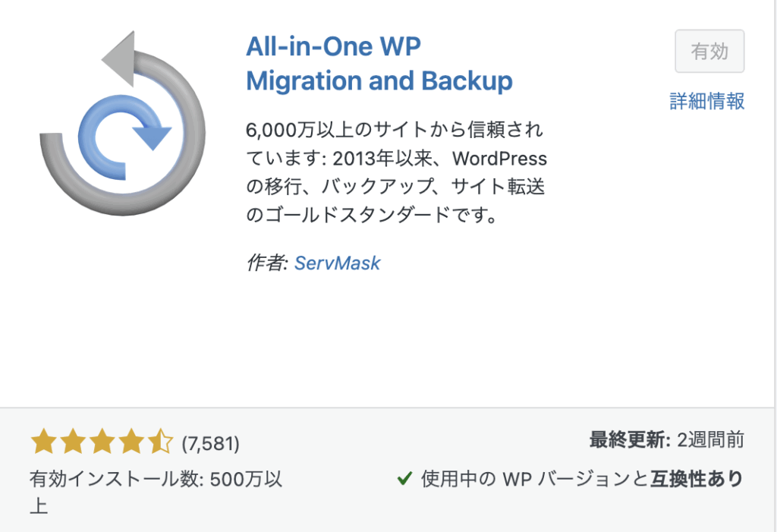
Task: Click the compatibility checkmark icon
Action: [x=404, y=479]
